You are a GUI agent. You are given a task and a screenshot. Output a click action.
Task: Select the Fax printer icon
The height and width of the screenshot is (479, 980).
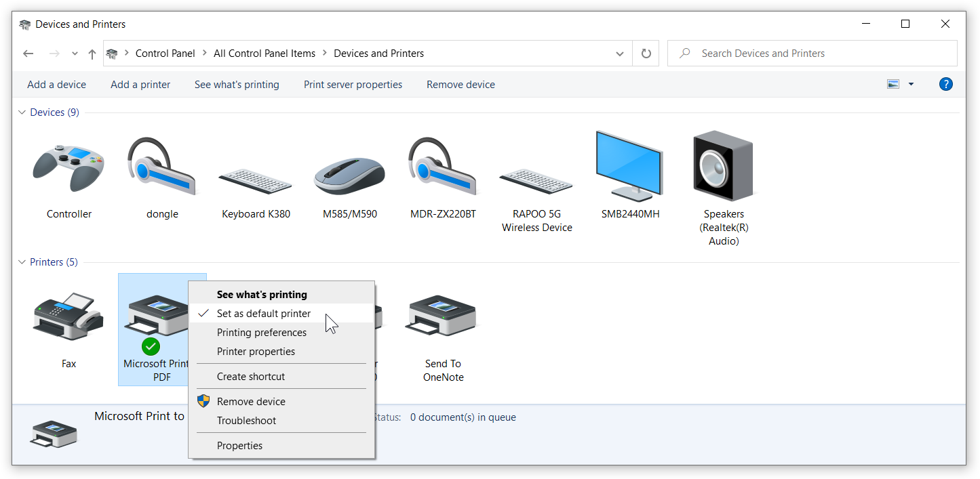(68, 317)
